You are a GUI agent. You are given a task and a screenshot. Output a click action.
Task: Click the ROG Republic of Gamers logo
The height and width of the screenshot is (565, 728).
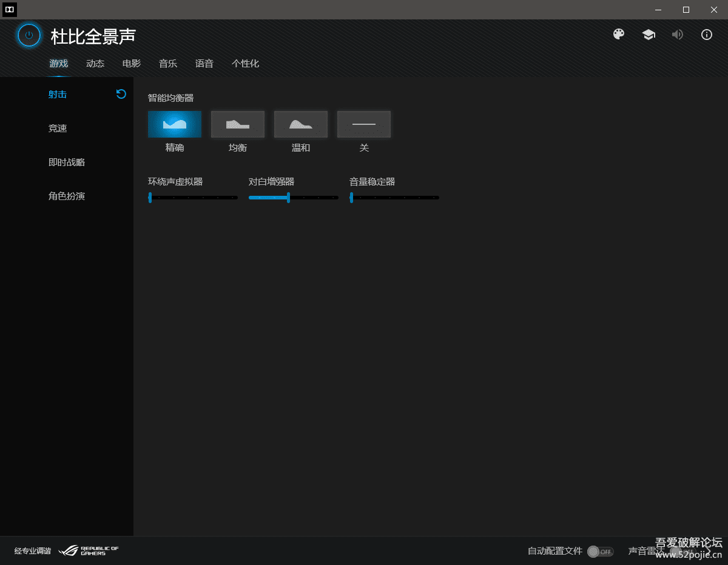pyautogui.click(x=89, y=550)
